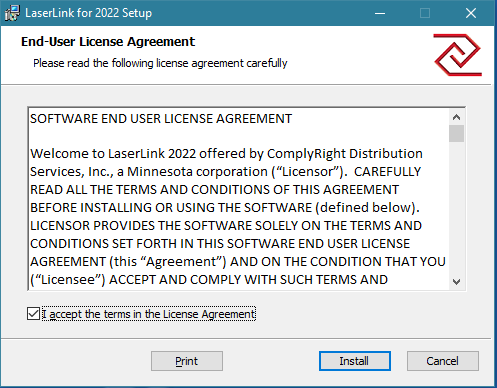The image size is (497, 388).
Task: Click the 'I accept the terms' label text
Action: (x=149, y=314)
